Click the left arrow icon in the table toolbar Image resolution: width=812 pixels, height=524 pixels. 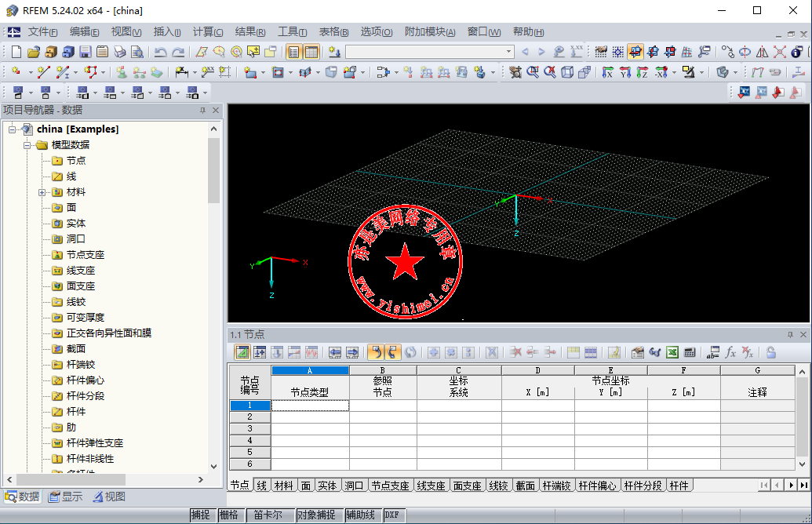(x=335, y=353)
